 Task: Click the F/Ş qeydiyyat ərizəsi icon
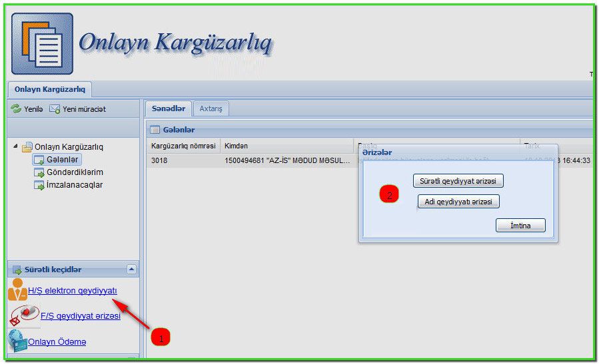click(25, 315)
